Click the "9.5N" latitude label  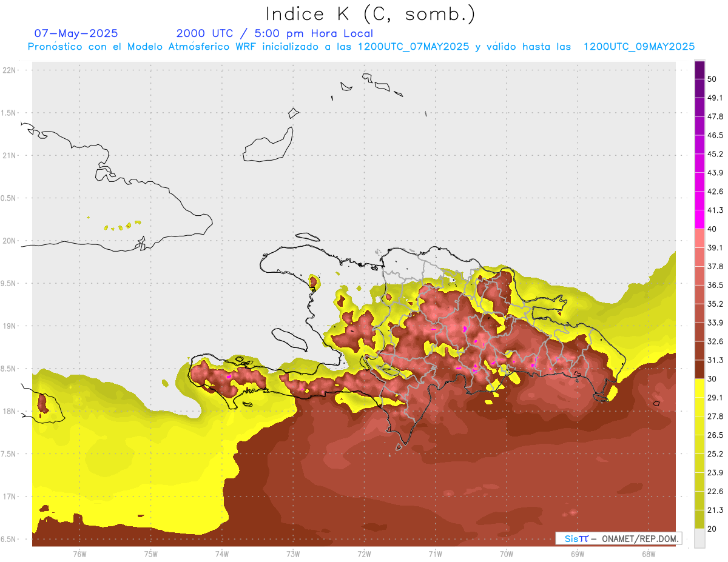pyautogui.click(x=9, y=284)
